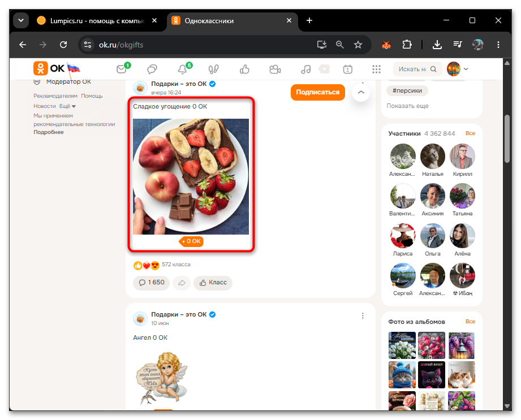The image size is (521, 420).
Task: Open the browser extensions puzzle icon
Action: (x=407, y=45)
